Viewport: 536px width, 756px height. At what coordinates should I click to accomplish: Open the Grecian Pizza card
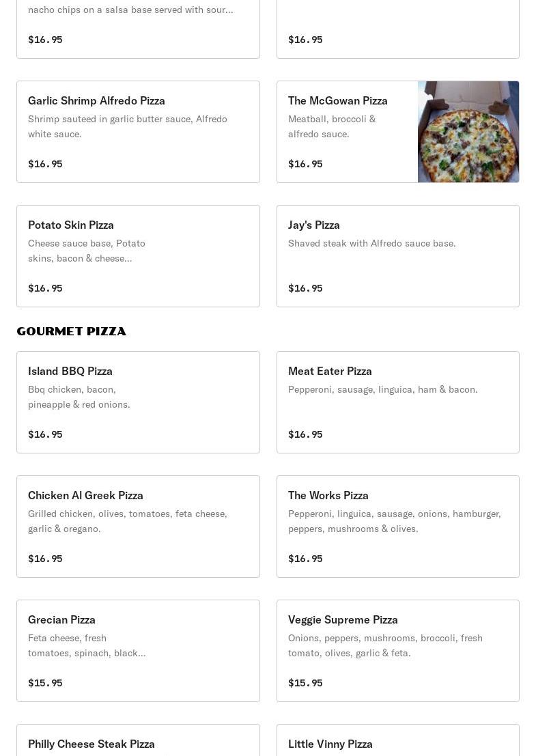click(138, 651)
